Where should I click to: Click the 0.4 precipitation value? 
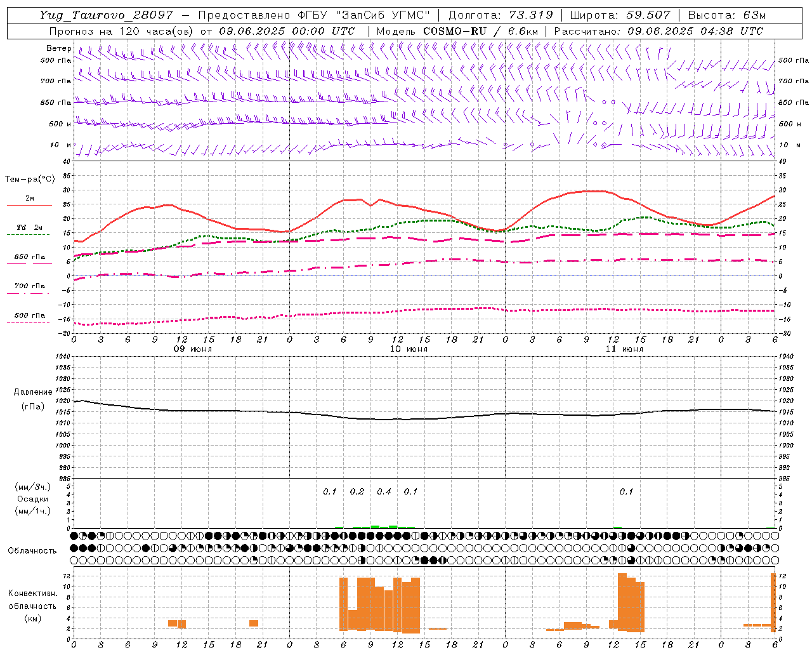384,491
